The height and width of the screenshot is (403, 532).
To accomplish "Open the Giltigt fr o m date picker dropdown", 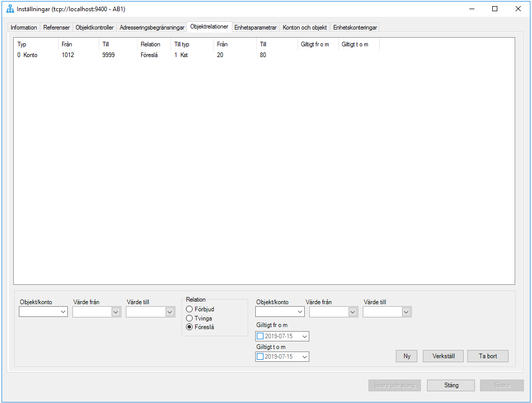I will tap(304, 336).
